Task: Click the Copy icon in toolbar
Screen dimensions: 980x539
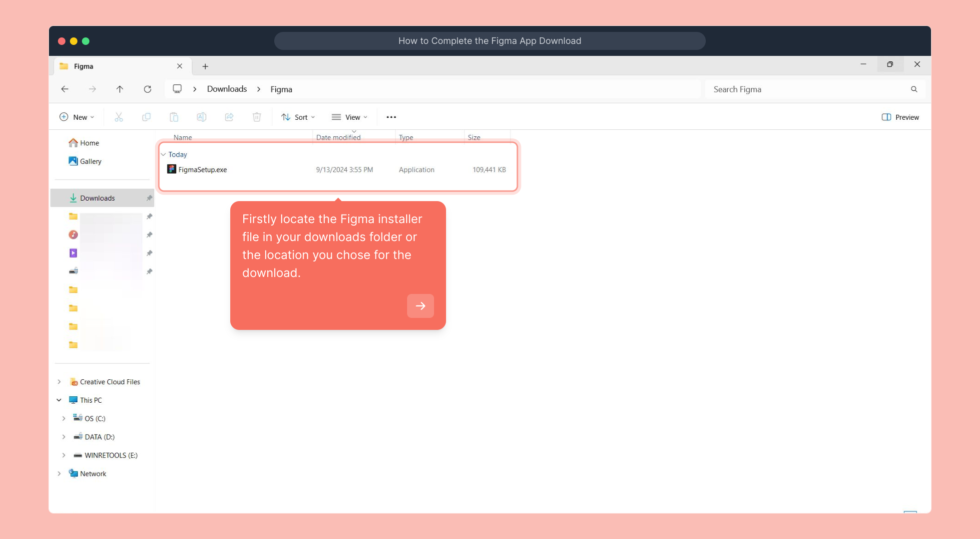Action: click(x=146, y=117)
